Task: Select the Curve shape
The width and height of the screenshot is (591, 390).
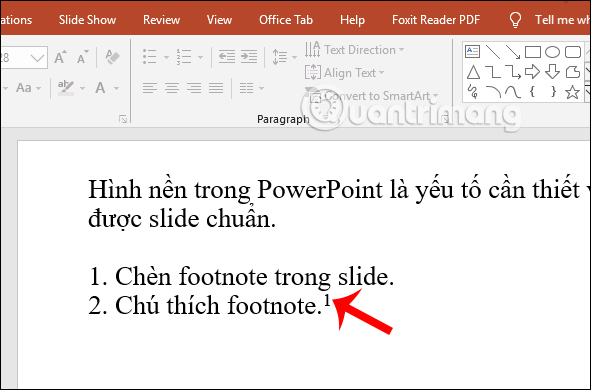Action: [x=513, y=92]
